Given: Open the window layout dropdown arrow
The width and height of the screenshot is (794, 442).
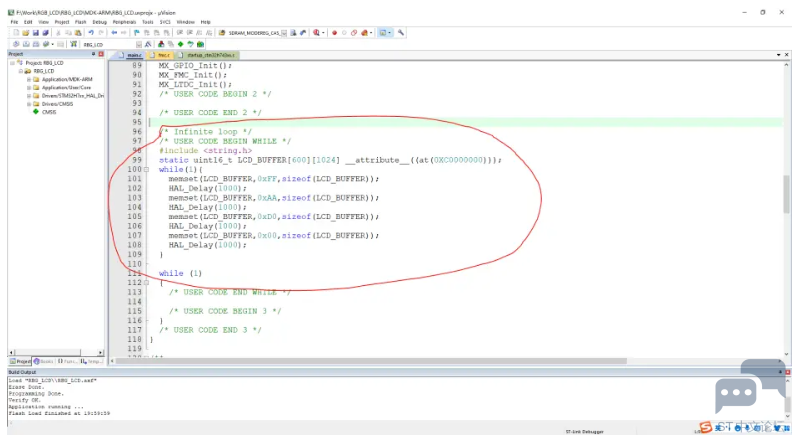Looking at the screenshot, I should [x=389, y=33].
